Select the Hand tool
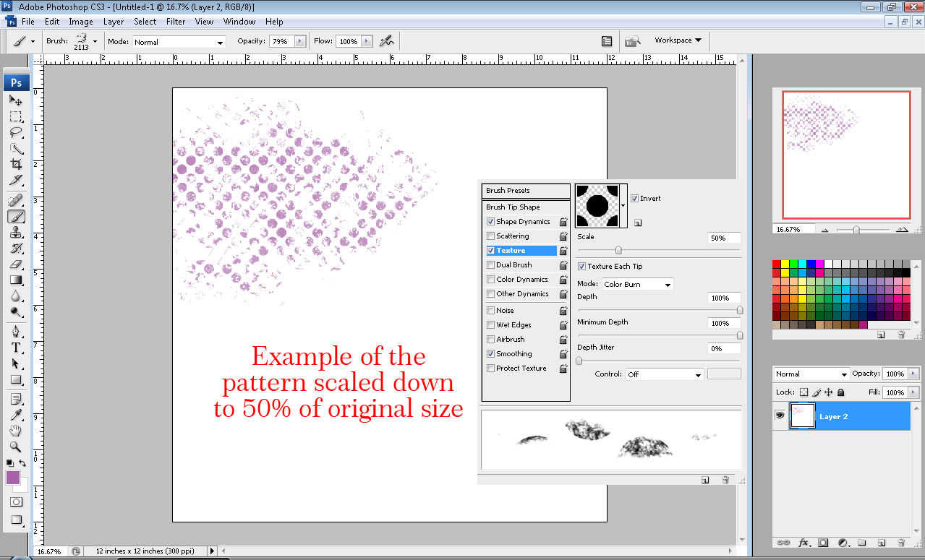The width and height of the screenshot is (925, 560). pos(16,431)
